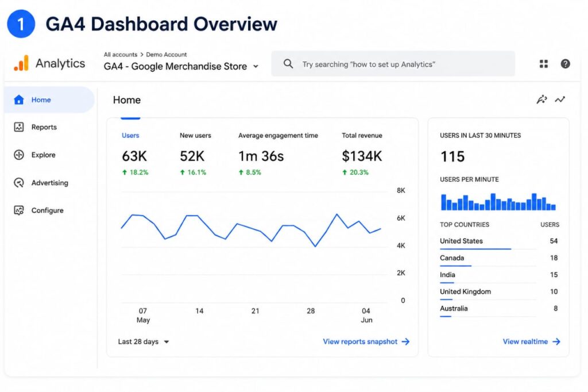This screenshot has height=392, width=588.
Task: Click the Reports icon in sidebar
Action: coord(19,127)
